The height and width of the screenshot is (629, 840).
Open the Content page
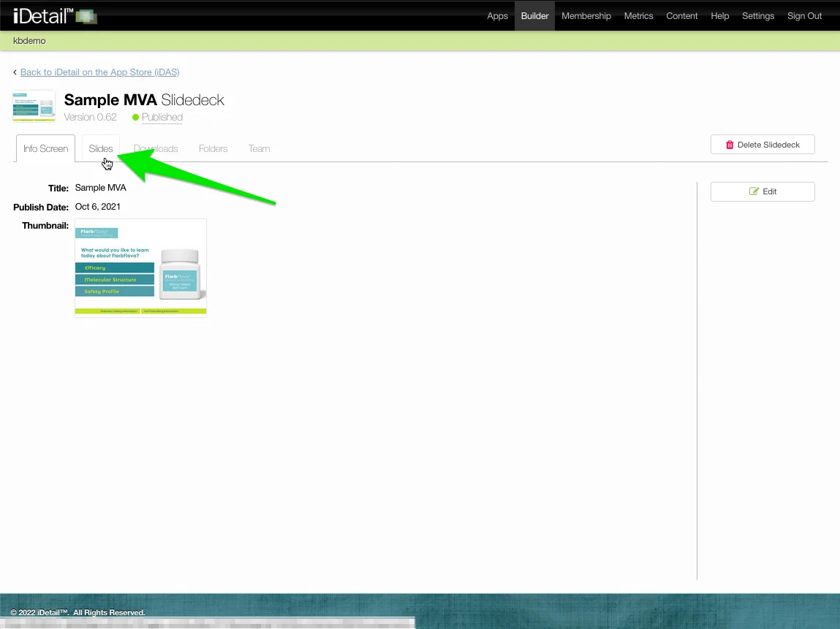(x=681, y=16)
